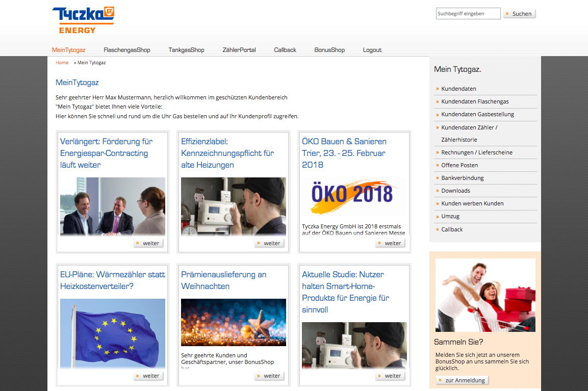Open Kundendaten in the sidebar
588x391 pixels.
pyautogui.click(x=458, y=89)
